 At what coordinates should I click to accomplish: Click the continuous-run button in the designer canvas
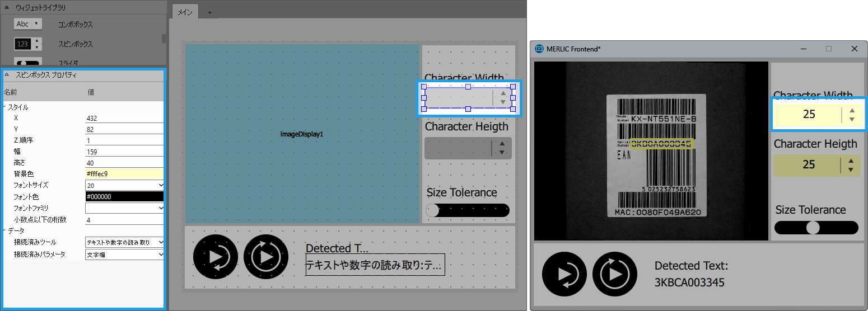pyautogui.click(x=266, y=257)
